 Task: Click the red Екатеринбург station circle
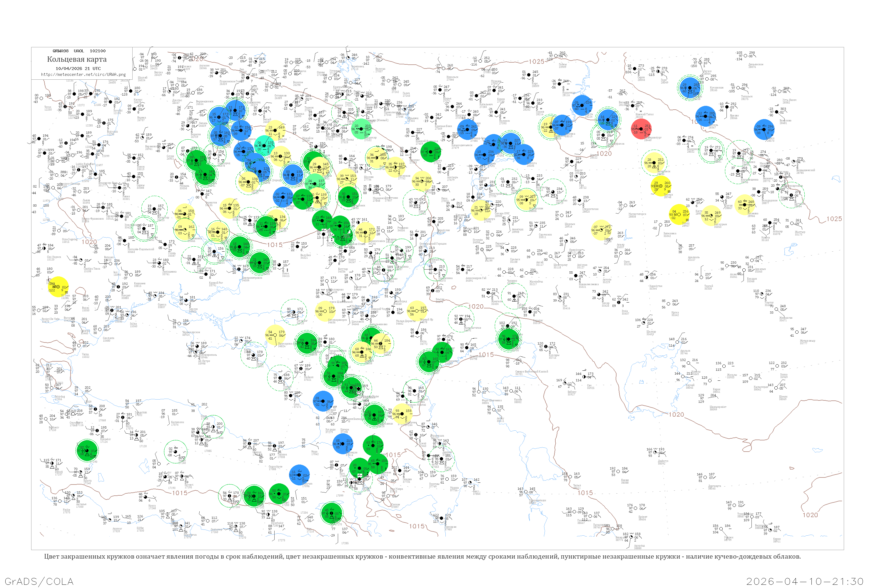[x=641, y=129]
